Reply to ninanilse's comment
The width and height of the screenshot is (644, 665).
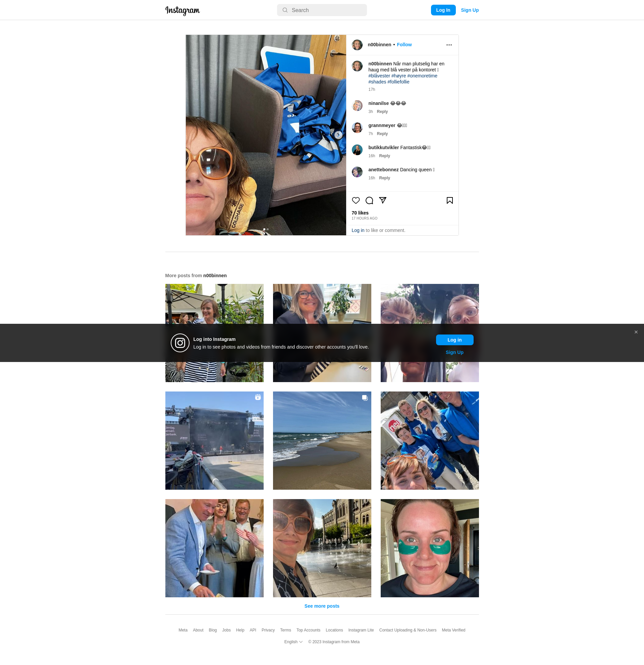click(x=382, y=112)
